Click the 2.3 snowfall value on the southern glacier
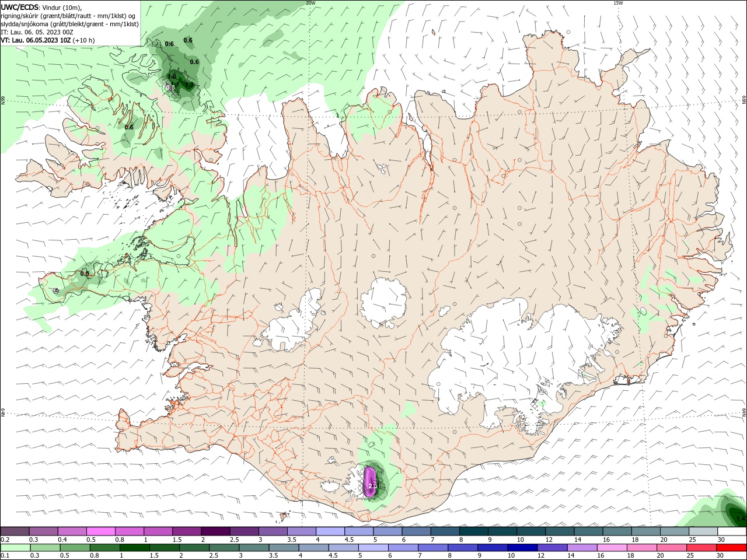The height and width of the screenshot is (560, 747). [x=373, y=485]
